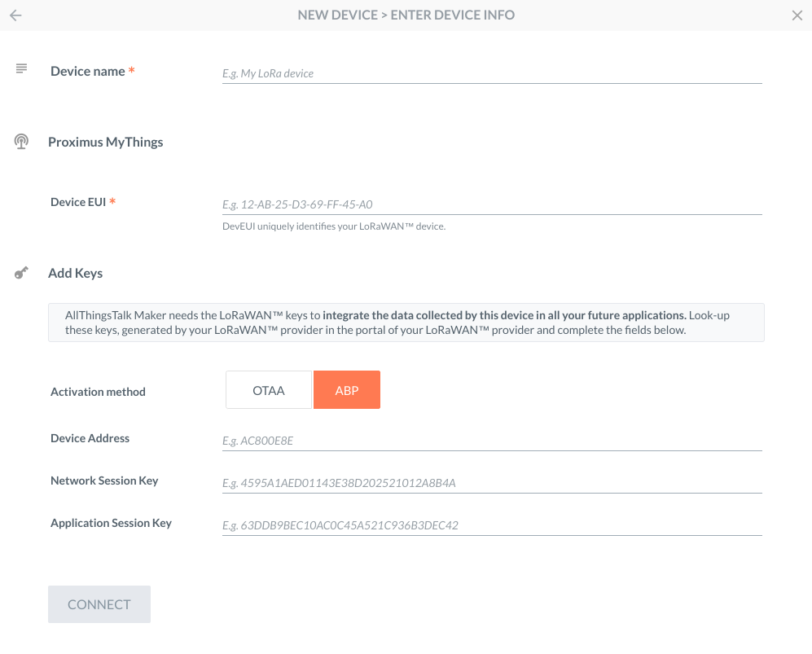Click the Device EUI label
Screen dimensions: 812x654
78,202
